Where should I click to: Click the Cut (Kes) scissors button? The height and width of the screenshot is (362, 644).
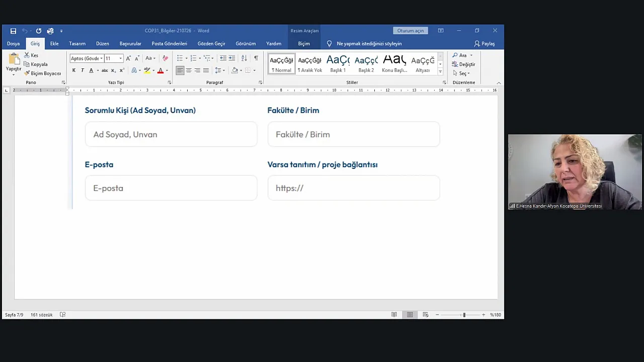pyautogui.click(x=31, y=55)
